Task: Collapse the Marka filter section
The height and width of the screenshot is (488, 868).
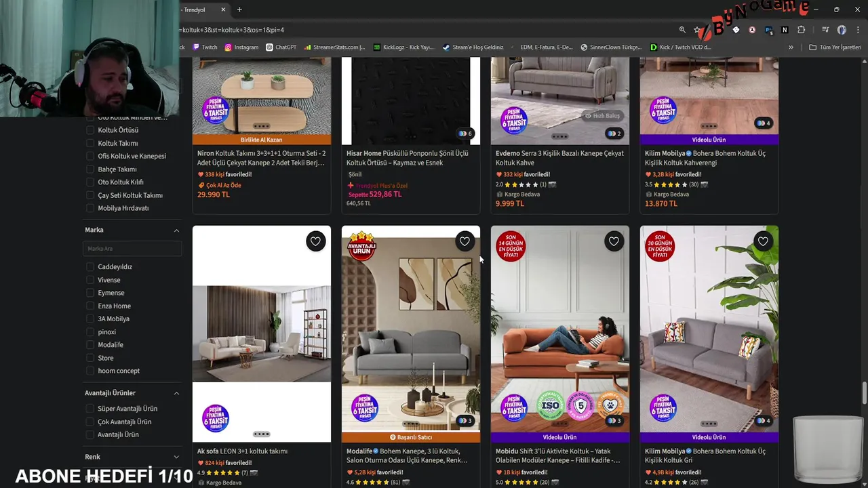Action: 176,230
